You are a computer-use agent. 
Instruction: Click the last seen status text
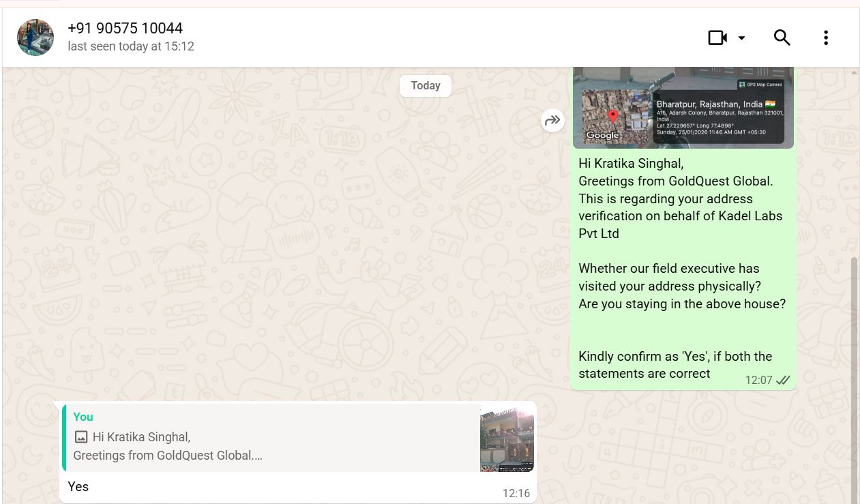point(131,46)
